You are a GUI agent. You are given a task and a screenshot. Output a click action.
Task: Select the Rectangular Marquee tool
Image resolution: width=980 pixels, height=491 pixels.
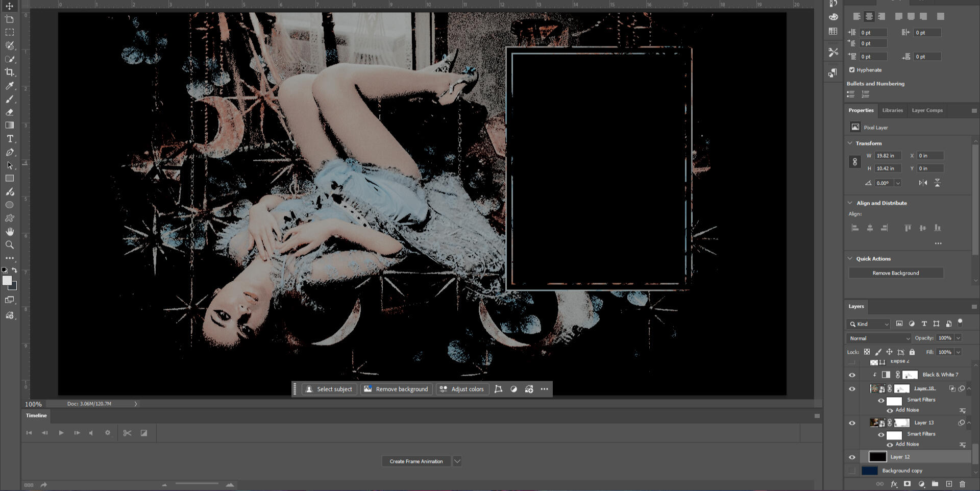[x=9, y=32]
